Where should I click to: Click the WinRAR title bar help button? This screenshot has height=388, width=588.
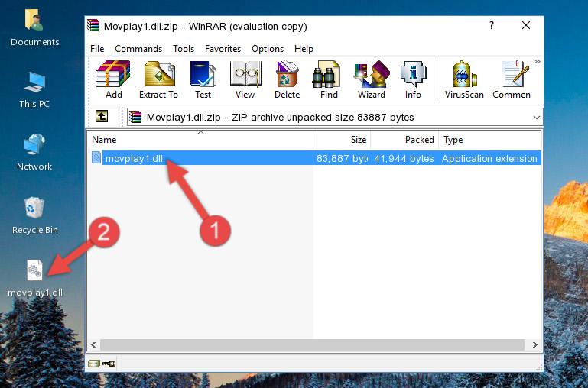pos(492,25)
